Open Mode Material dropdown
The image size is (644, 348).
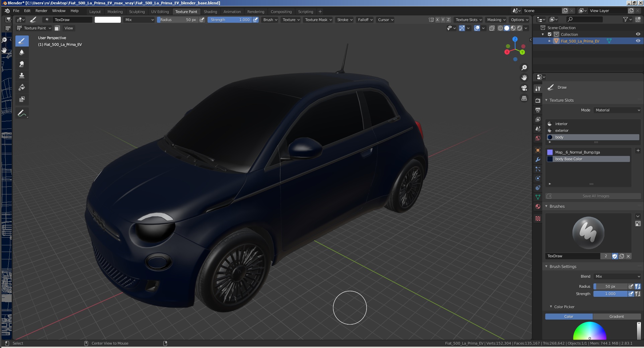[x=618, y=110]
